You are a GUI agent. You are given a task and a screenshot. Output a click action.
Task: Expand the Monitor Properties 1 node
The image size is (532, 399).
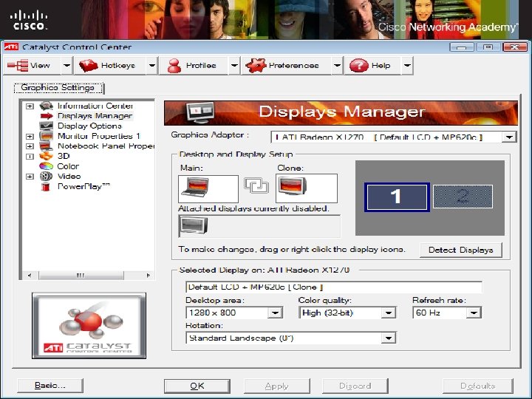tap(30, 137)
